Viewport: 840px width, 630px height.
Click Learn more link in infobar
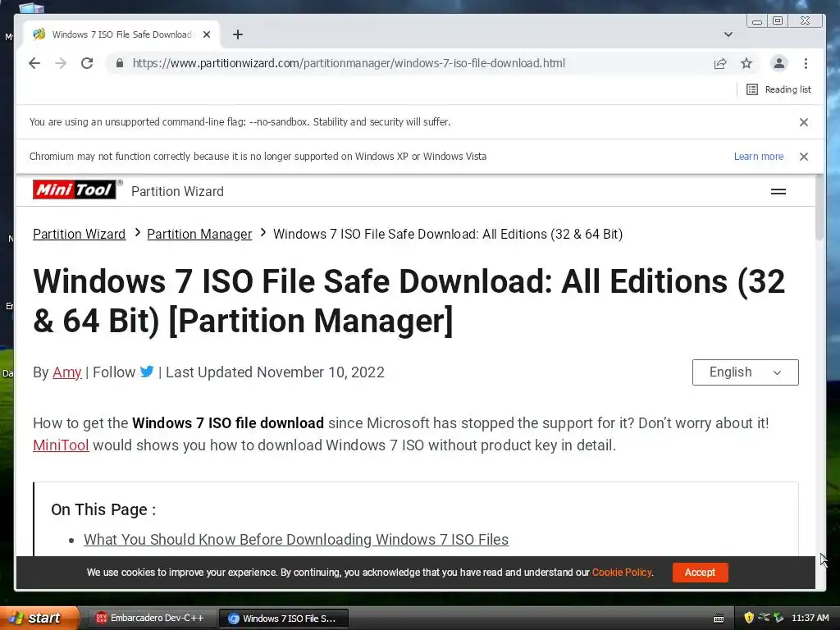(759, 157)
